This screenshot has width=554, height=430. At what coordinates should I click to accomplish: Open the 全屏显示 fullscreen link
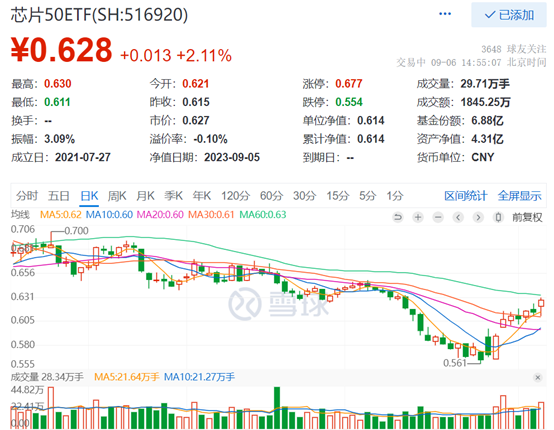(x=519, y=195)
